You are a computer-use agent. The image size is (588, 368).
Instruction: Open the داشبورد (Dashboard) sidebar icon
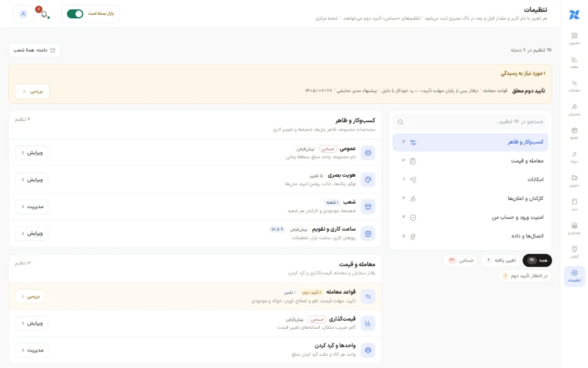click(574, 38)
